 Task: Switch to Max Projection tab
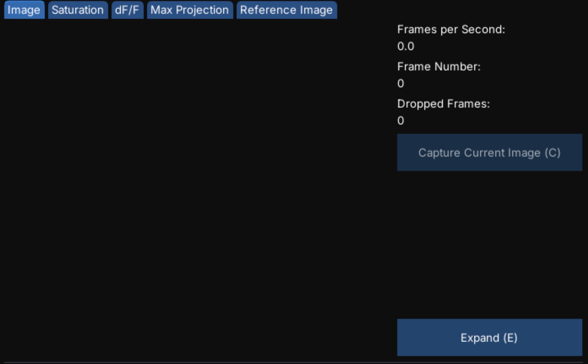pyautogui.click(x=190, y=10)
